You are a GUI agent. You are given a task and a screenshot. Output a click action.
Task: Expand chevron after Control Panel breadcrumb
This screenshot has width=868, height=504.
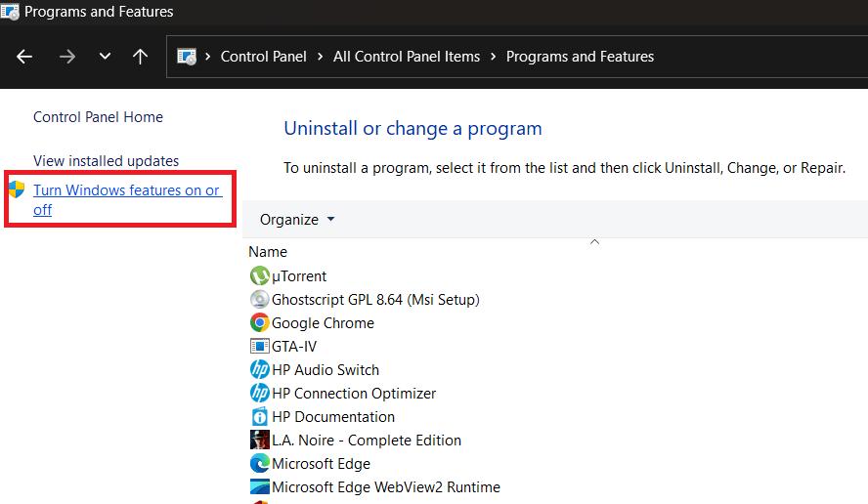(320, 57)
